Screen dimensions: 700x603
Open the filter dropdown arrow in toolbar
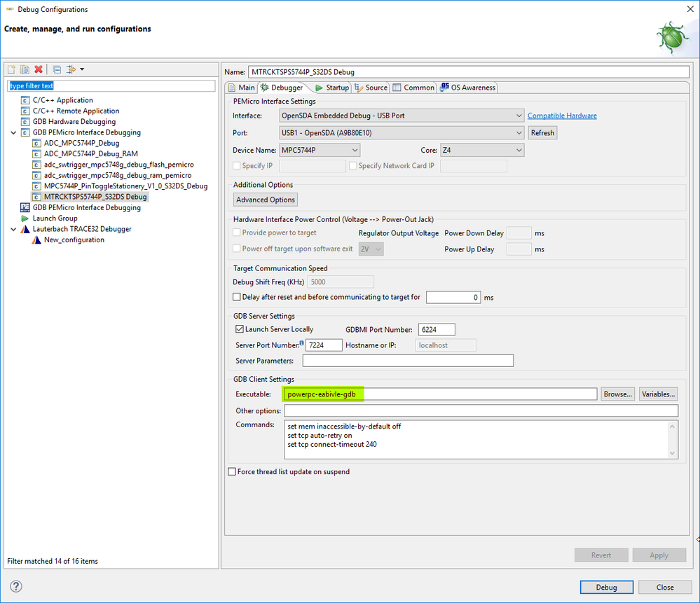click(x=82, y=69)
